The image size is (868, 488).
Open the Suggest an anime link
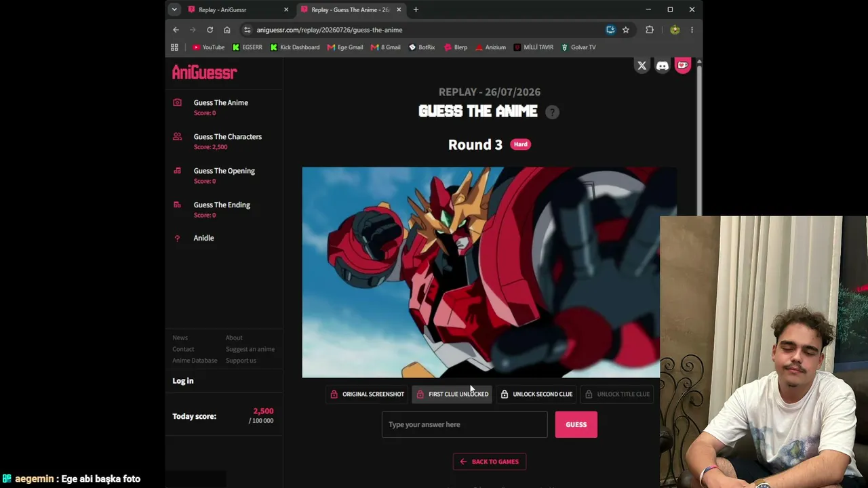tap(250, 349)
